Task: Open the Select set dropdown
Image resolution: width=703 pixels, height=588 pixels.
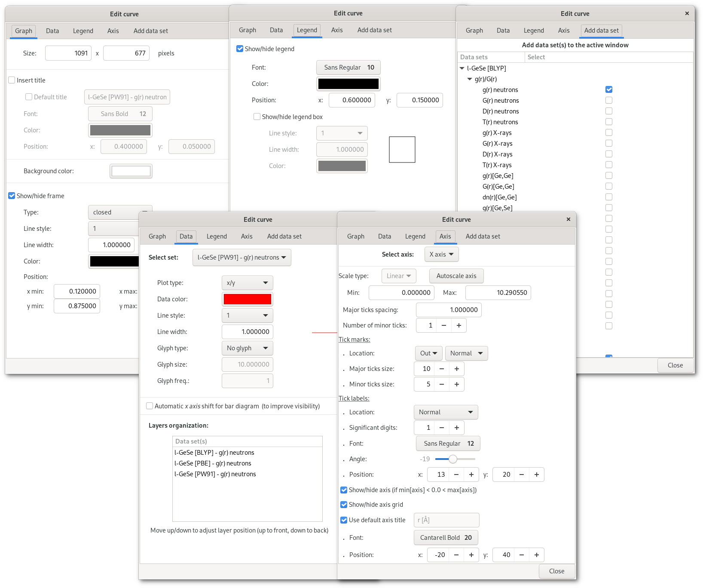Action: [241, 257]
